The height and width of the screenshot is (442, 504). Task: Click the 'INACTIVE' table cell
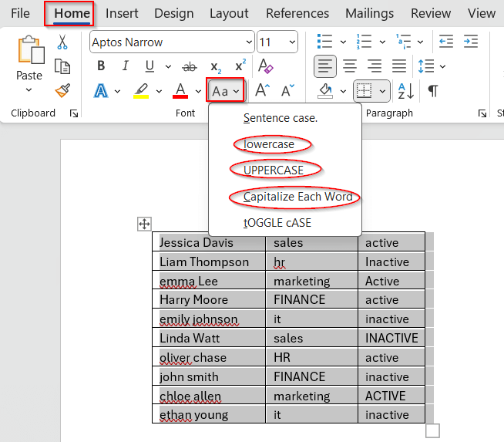tap(391, 338)
